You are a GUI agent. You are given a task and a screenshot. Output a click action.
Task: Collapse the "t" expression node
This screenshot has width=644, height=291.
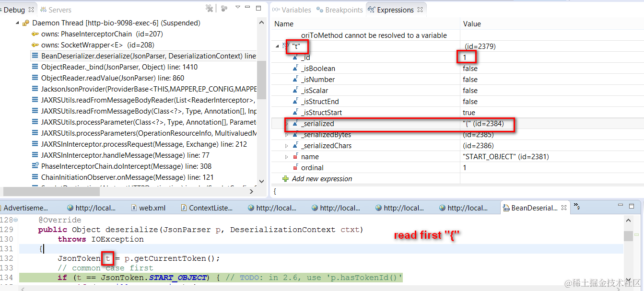click(277, 47)
